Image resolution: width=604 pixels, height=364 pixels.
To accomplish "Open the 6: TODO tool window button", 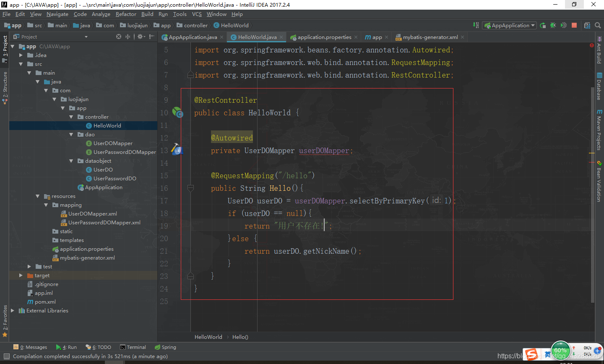I will 99,347.
